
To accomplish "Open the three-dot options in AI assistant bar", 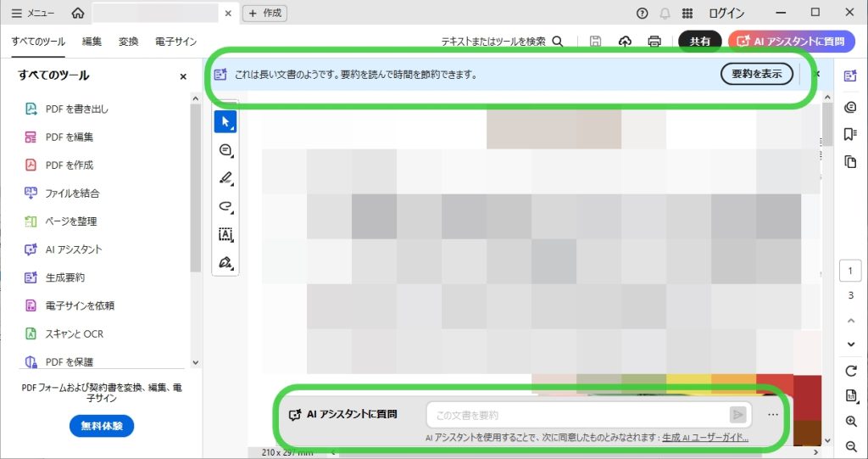I will pos(772,415).
